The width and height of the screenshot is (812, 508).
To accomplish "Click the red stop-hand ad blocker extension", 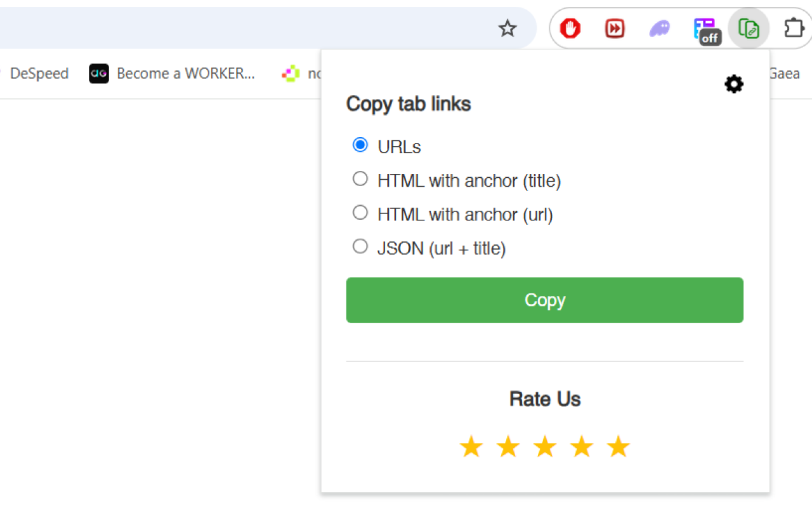I will [570, 29].
